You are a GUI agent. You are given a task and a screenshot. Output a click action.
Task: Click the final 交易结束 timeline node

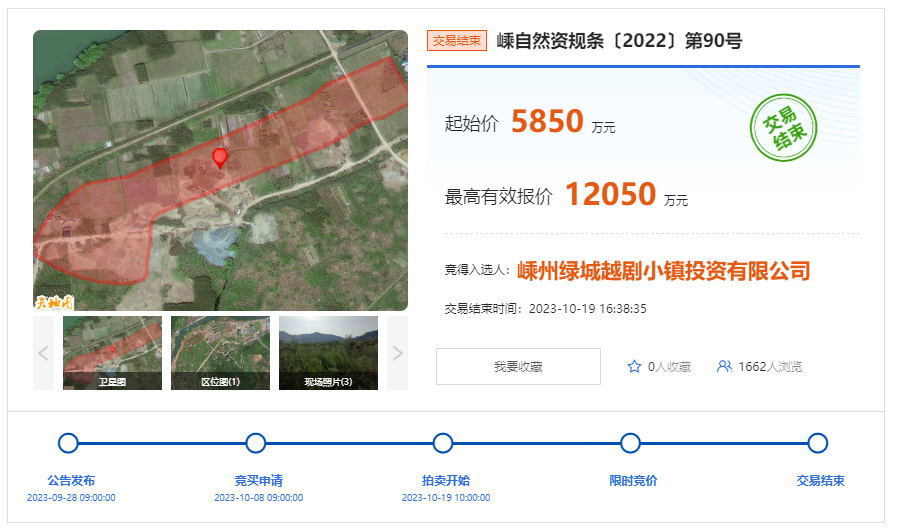(x=817, y=443)
